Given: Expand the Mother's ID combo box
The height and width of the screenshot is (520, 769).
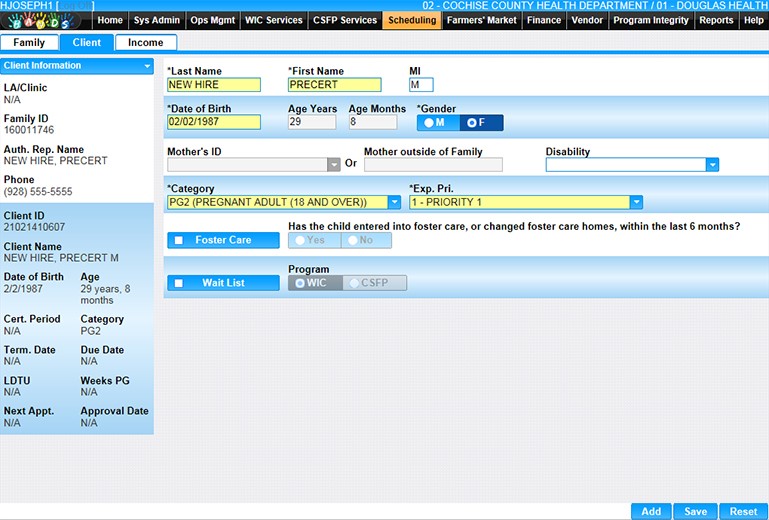Looking at the screenshot, I should (x=333, y=165).
